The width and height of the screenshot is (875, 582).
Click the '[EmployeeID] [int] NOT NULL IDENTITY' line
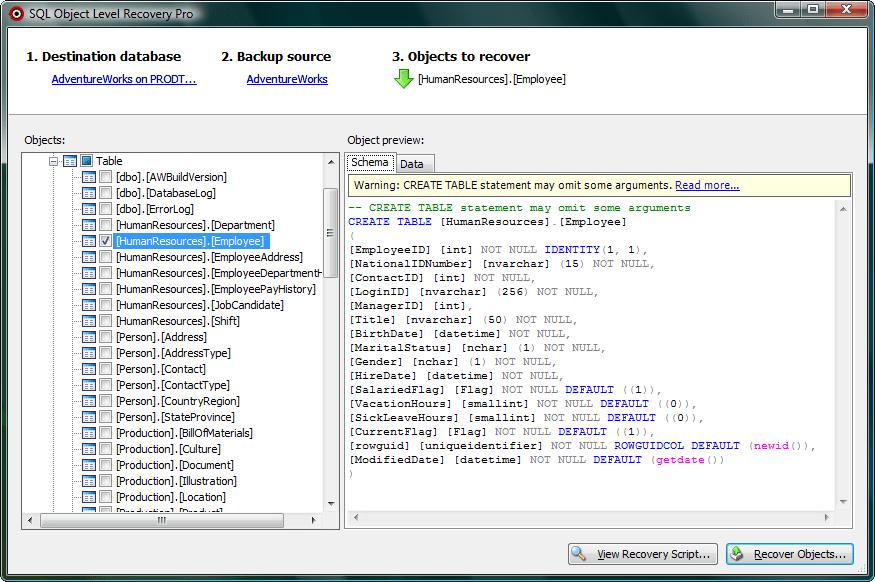(x=498, y=250)
